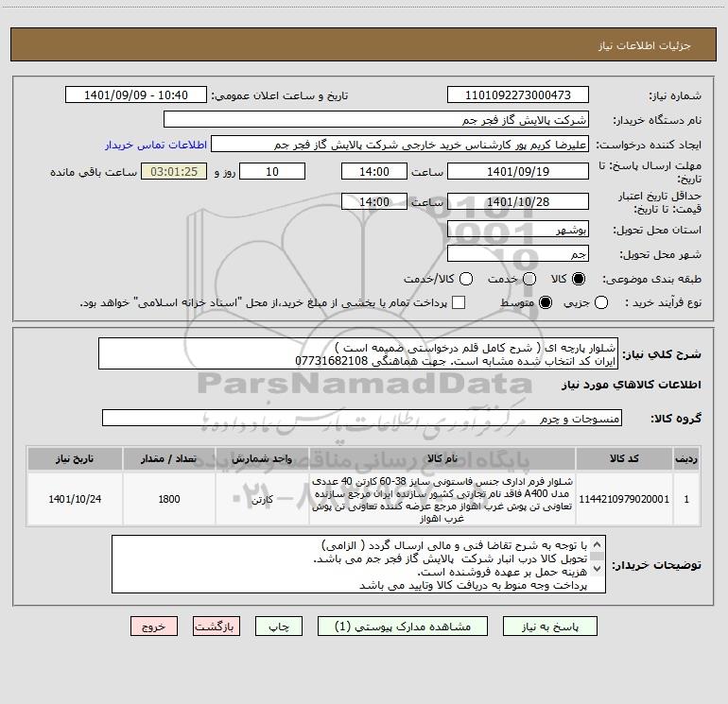Screen dimensions: 728x704
Task: Click the تعداد / مقدار column header
Action: (169, 459)
